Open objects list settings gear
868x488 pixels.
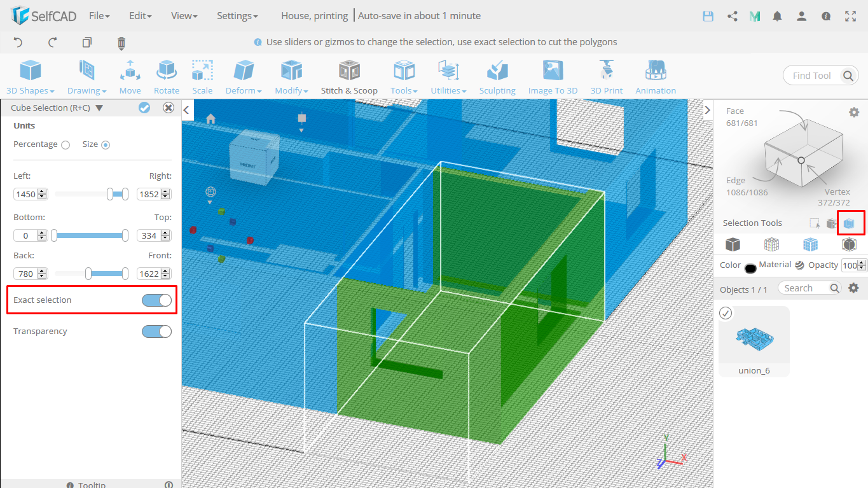(x=854, y=288)
